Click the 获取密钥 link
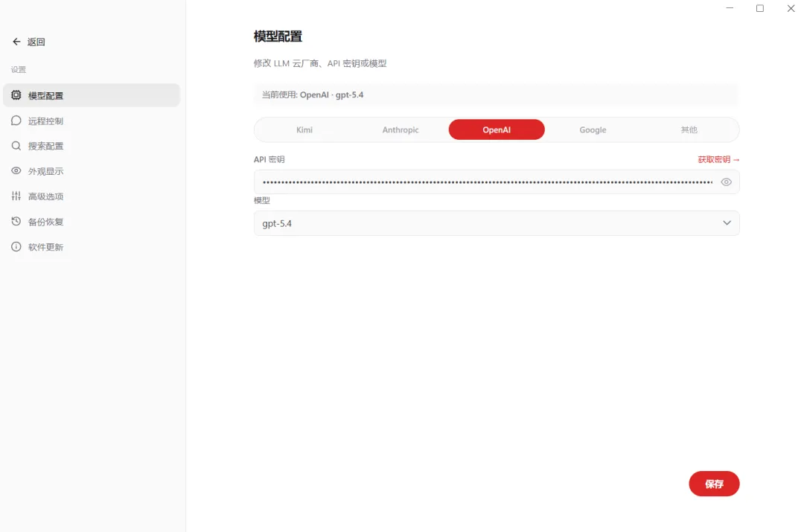This screenshot has height=532, width=804. point(718,159)
